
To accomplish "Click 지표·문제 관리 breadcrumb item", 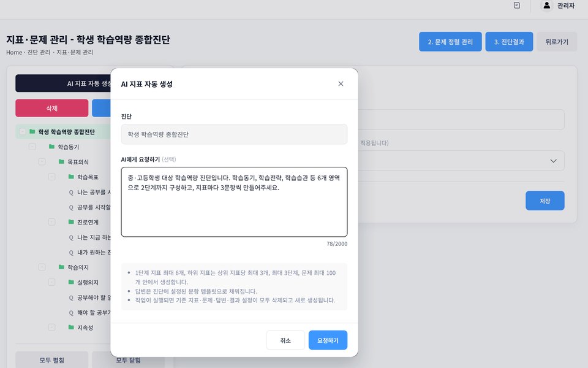I will (75, 52).
